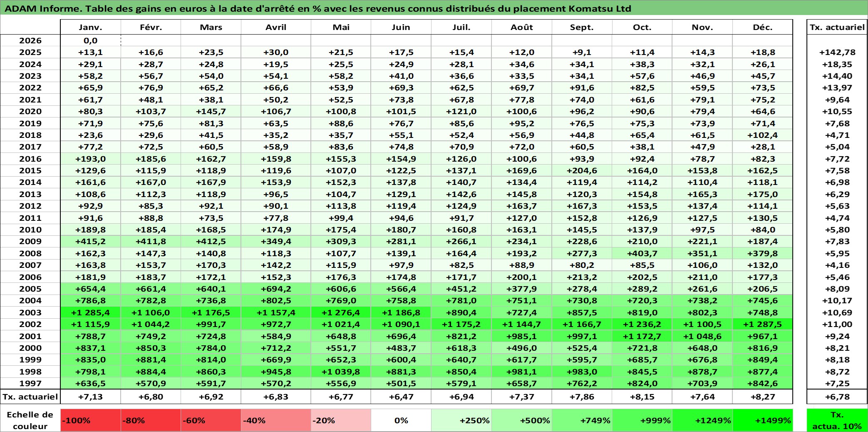Image resolution: width=868 pixels, height=432 pixels.
Task: Click the 0% white color scale cell
Action: 401,420
